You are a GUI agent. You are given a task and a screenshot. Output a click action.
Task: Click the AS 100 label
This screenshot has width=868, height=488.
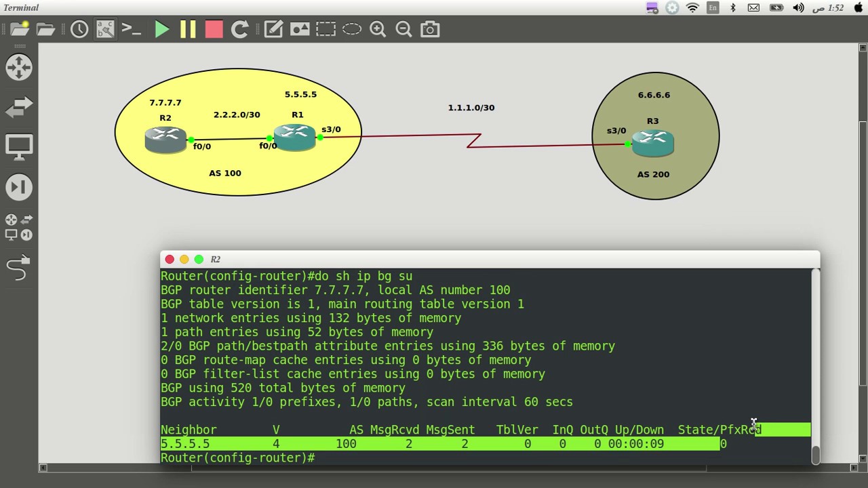(225, 173)
